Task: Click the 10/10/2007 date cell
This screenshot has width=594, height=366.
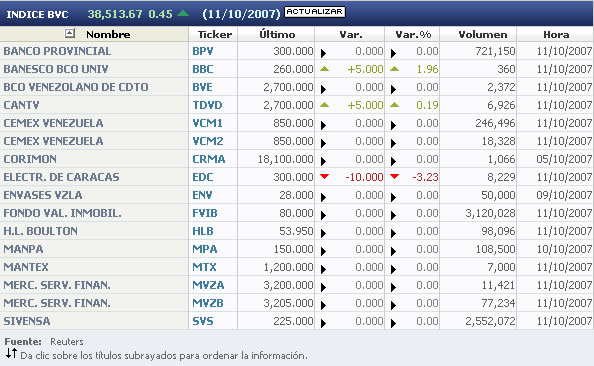Action: [564, 249]
